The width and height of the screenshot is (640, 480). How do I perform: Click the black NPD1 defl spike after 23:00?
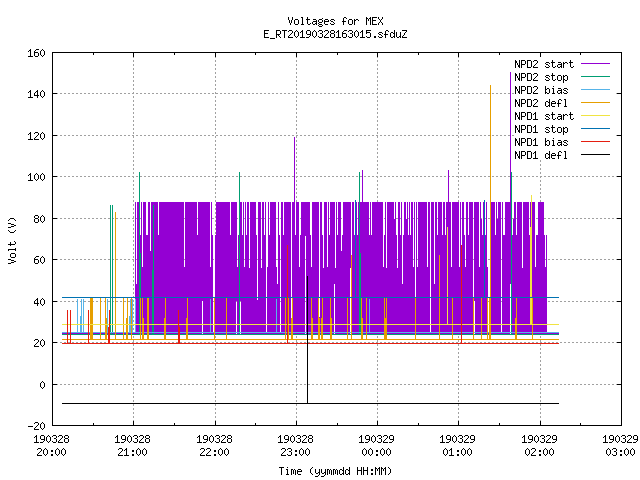[x=307, y=339]
